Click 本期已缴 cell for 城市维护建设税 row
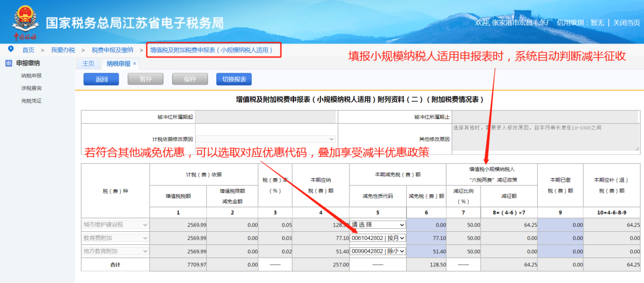The height and width of the screenshot is (283, 644). (560, 225)
